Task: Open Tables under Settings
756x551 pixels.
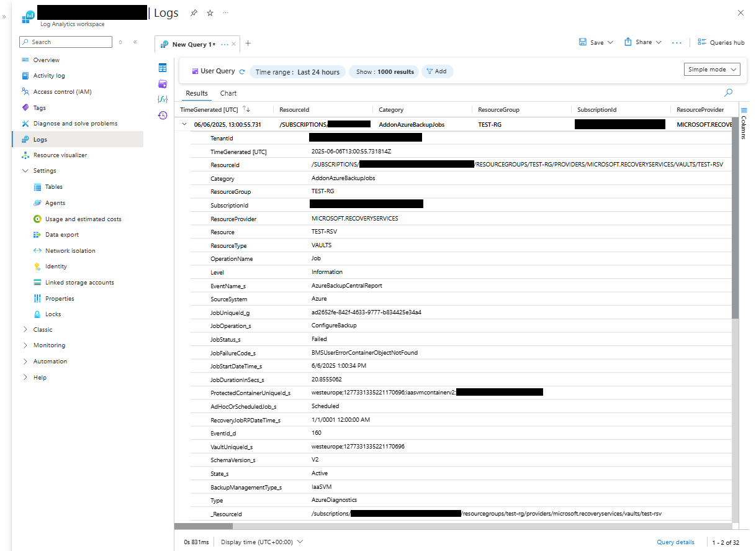Action: (54, 187)
